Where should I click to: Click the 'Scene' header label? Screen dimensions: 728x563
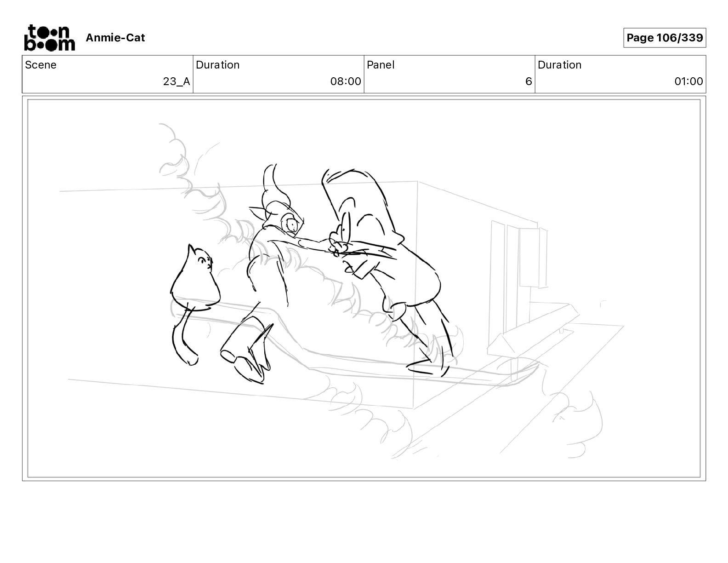[x=41, y=65]
